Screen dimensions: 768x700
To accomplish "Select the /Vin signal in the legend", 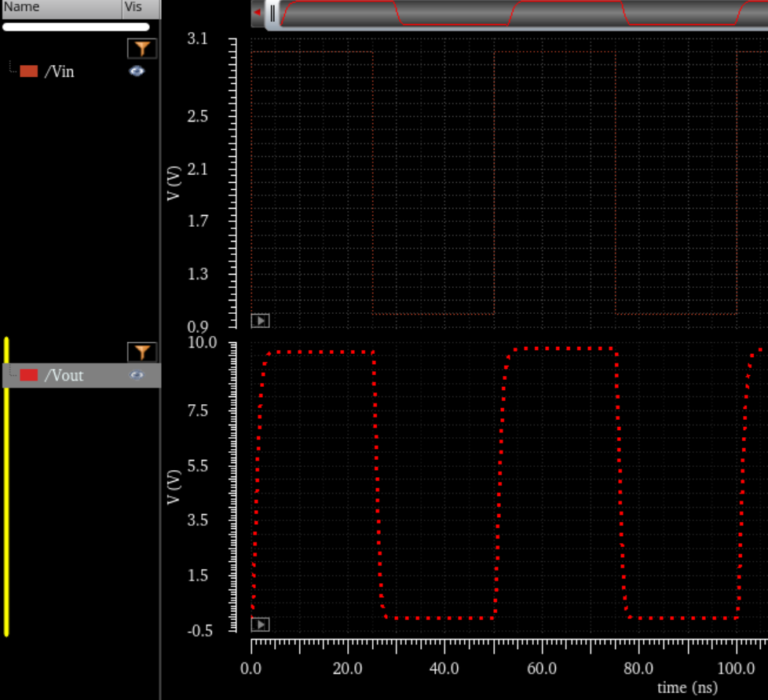I will (60, 71).
